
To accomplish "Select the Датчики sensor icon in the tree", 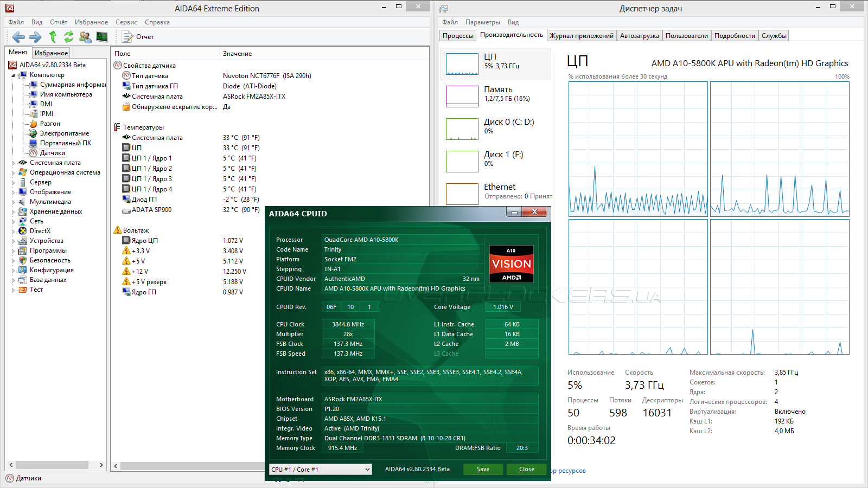I will (x=34, y=153).
